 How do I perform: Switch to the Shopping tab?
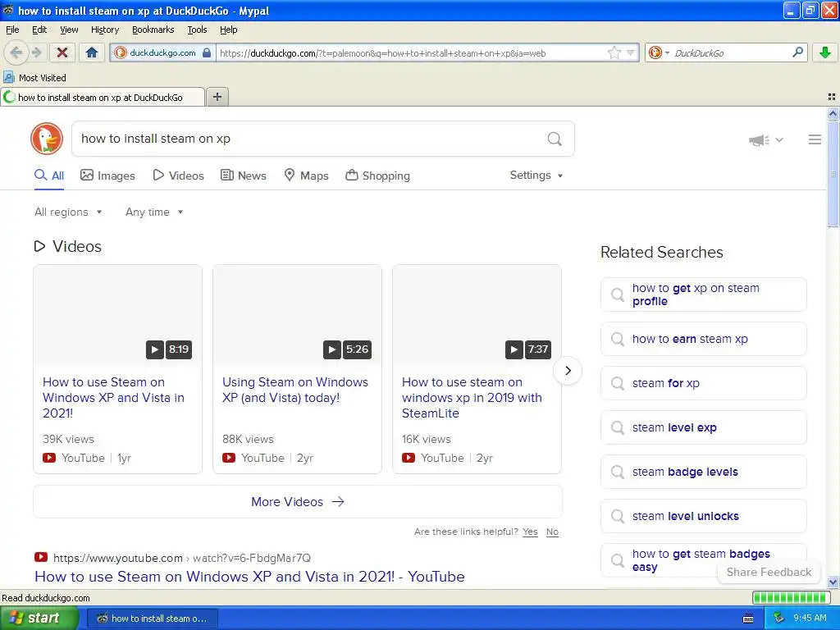pos(377,176)
